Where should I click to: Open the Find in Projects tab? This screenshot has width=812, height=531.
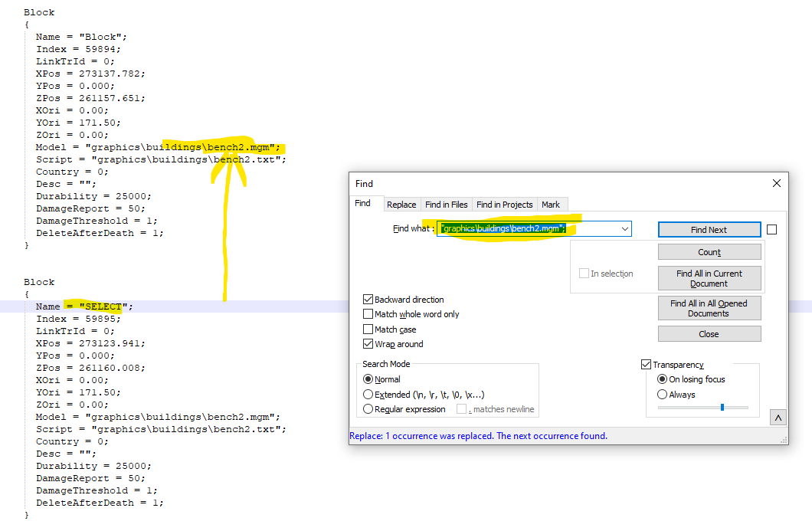click(504, 205)
